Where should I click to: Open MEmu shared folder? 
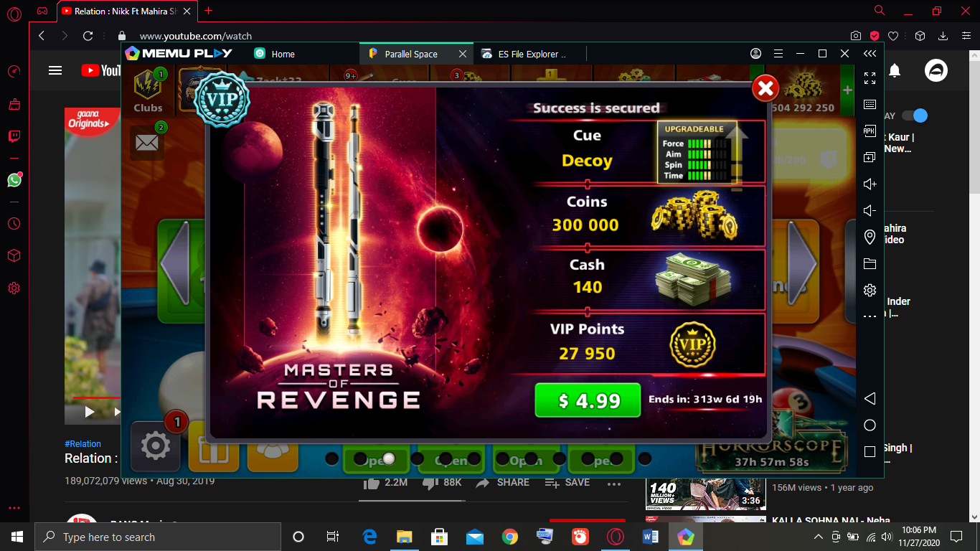pyautogui.click(x=870, y=263)
